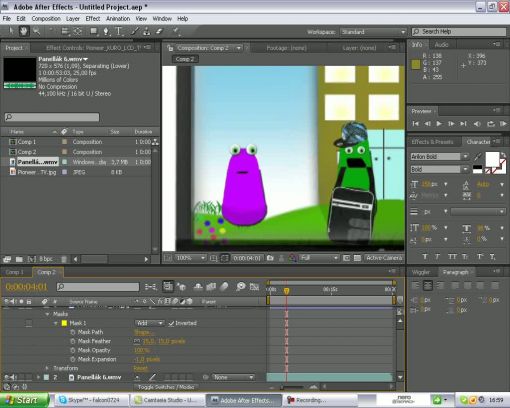Open the Workspace Standard dropdown
This screenshot has width=510, height=408.
click(373, 32)
